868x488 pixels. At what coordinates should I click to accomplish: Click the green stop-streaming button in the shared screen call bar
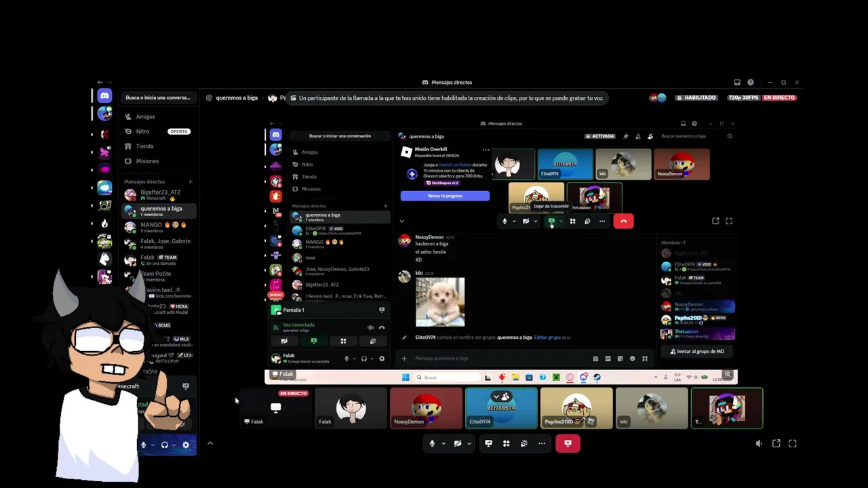pyautogui.click(x=551, y=221)
